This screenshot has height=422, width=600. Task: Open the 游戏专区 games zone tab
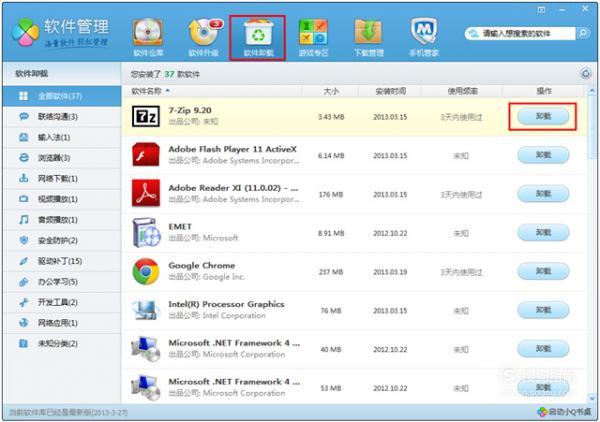[x=313, y=37]
